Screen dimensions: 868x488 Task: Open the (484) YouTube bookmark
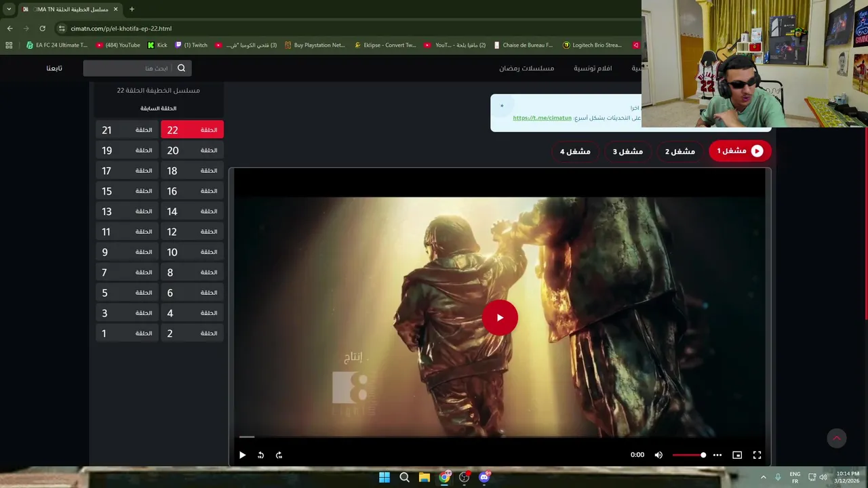(x=118, y=45)
